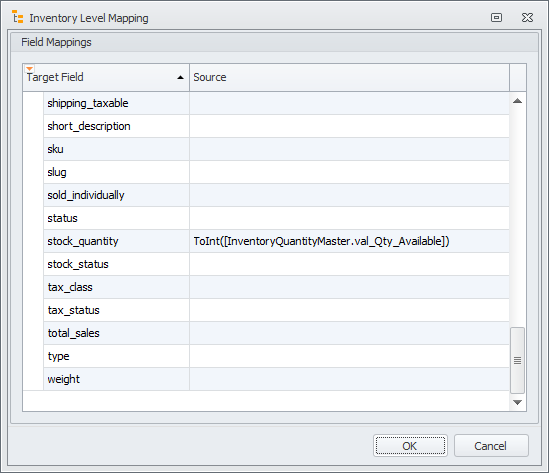
Task: Click the orange filter triangle on Target Field
Action: (30, 68)
